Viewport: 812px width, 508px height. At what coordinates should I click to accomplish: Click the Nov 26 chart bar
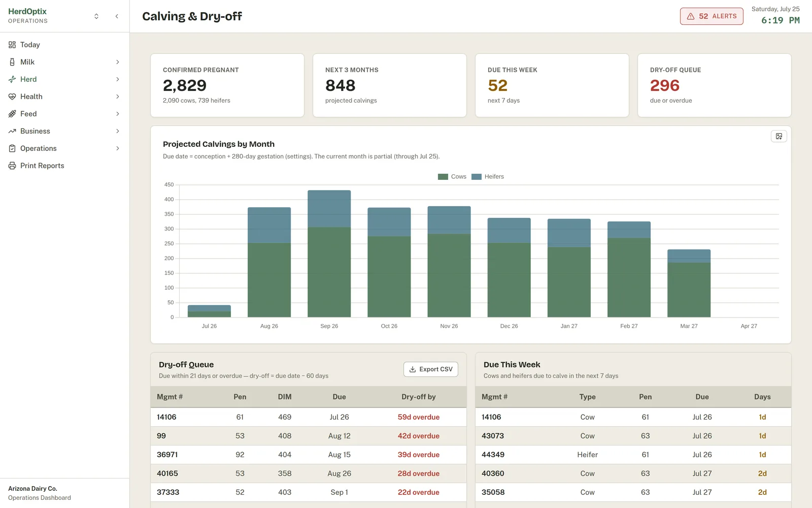coord(449,262)
